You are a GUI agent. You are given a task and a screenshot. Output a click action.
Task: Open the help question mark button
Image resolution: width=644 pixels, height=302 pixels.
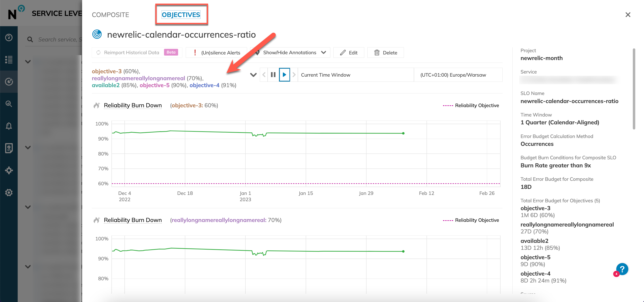coord(622,269)
